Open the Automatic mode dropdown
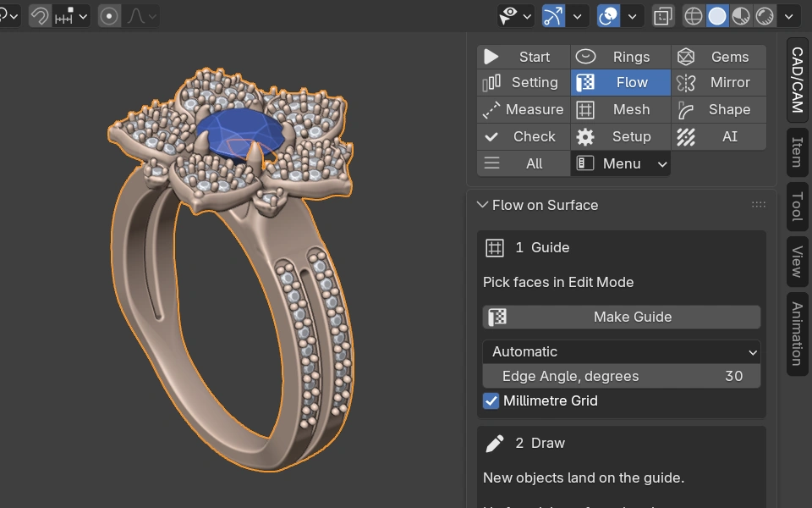 click(x=622, y=351)
